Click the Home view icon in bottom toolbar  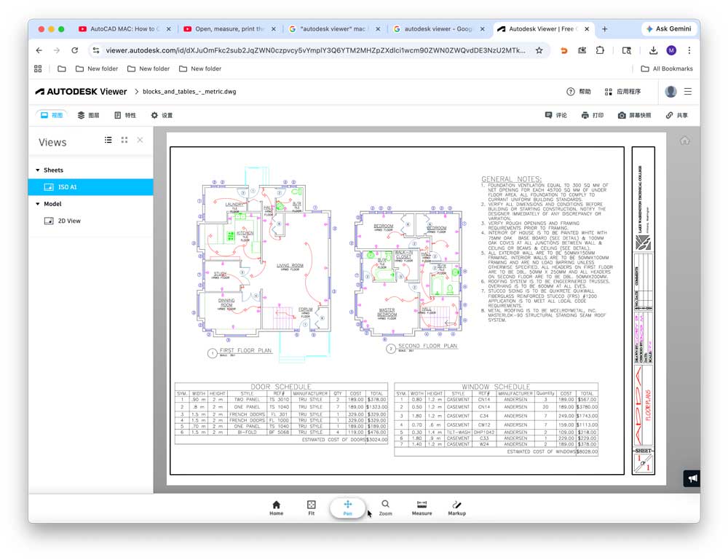[276, 507]
